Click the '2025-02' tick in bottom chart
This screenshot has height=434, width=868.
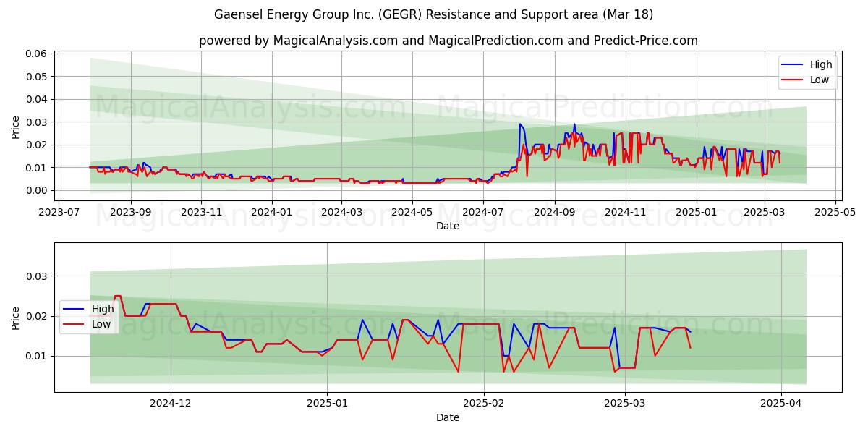(484, 404)
